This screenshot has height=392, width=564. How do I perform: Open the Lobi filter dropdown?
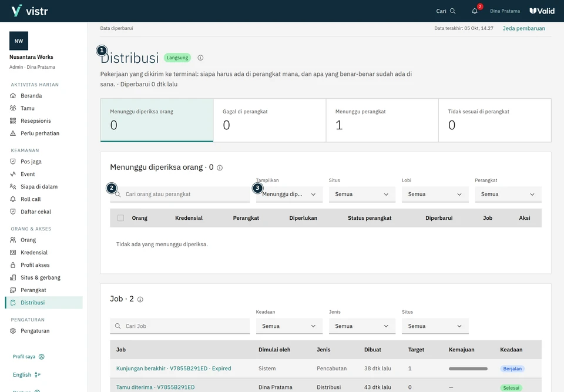click(x=435, y=195)
